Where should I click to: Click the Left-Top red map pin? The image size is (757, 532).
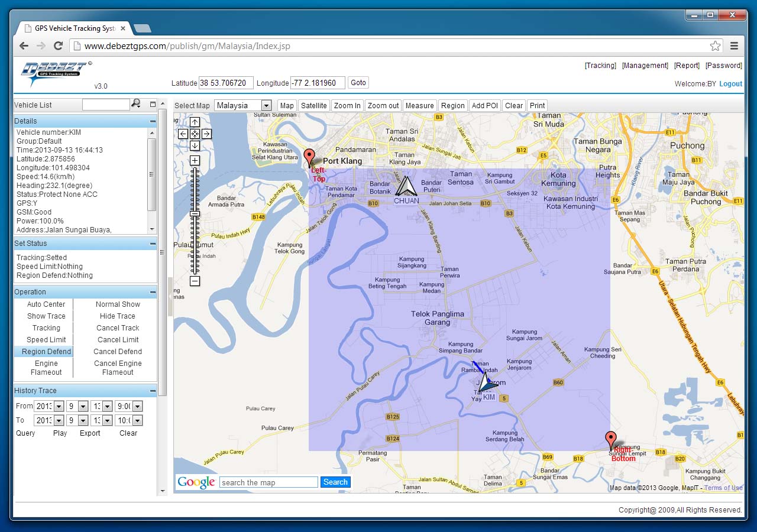point(309,158)
